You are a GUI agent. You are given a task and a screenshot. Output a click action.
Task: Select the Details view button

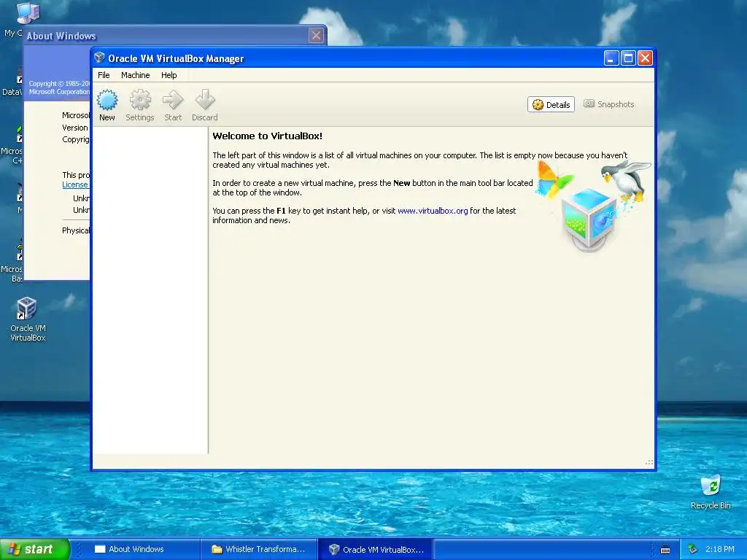pyautogui.click(x=551, y=105)
